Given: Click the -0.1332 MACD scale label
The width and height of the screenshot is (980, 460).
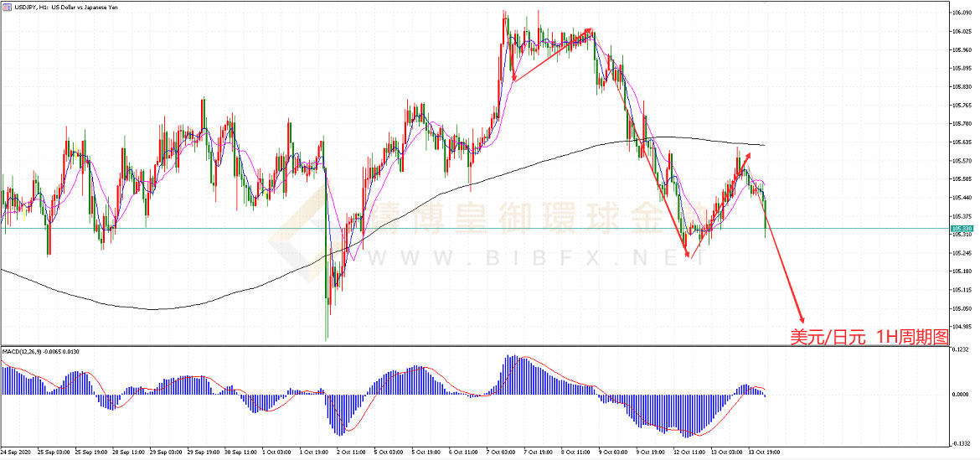Looking at the screenshot, I should pyautogui.click(x=960, y=444).
